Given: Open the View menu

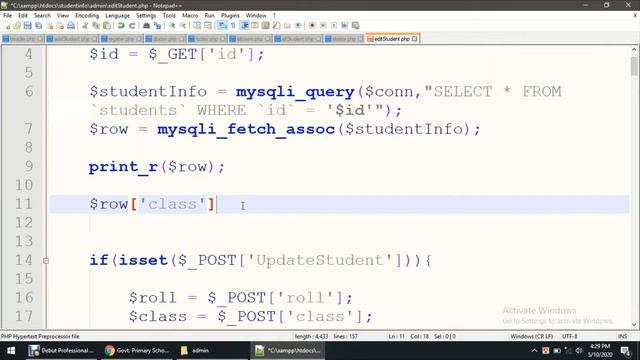Looking at the screenshot, I should (62, 16).
